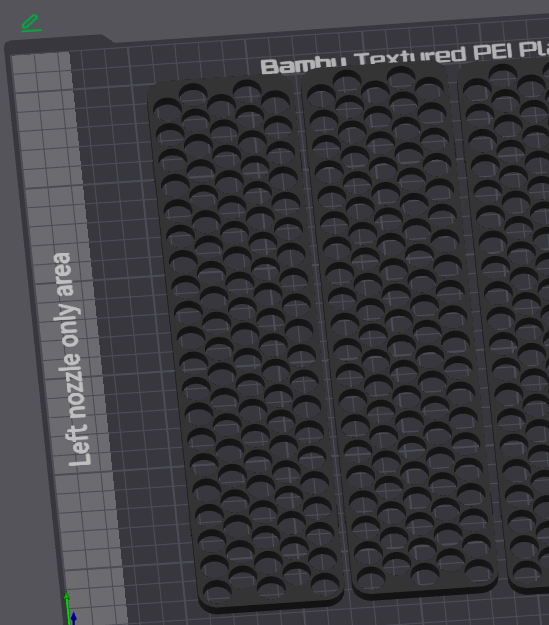549x625 pixels.
Task: Click the "Bambu Textured PEI Plate" bed text
Action: [x=404, y=57]
